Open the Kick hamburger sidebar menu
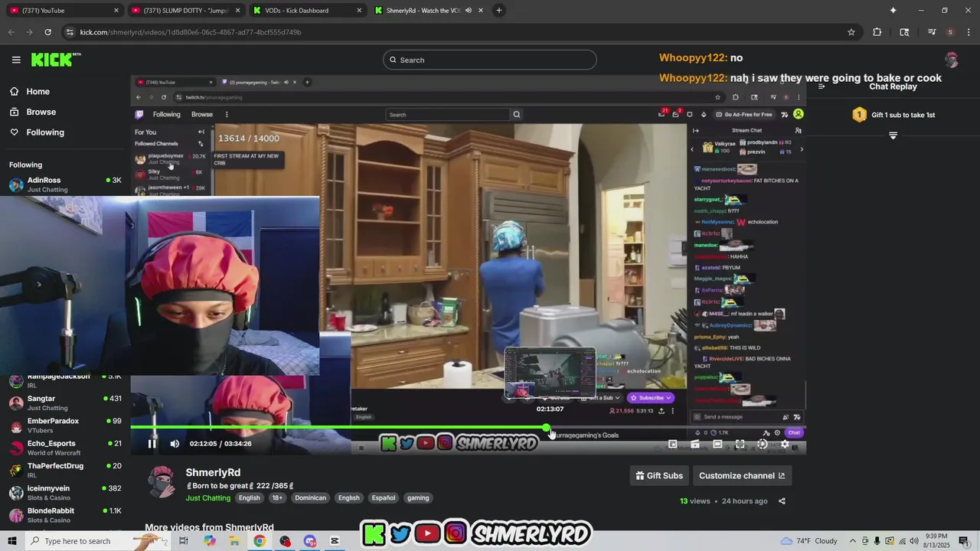The height and width of the screenshot is (551, 980). pyautogui.click(x=16, y=60)
